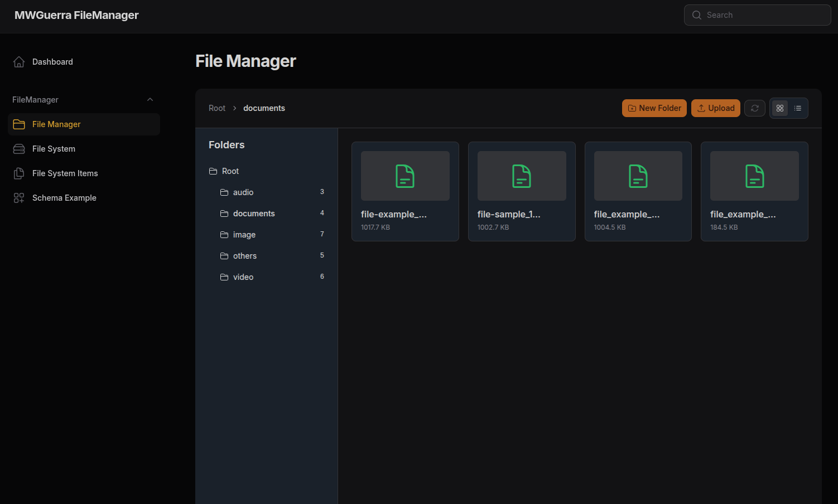Click the Dashboard home icon
838x504 pixels.
[19, 62]
